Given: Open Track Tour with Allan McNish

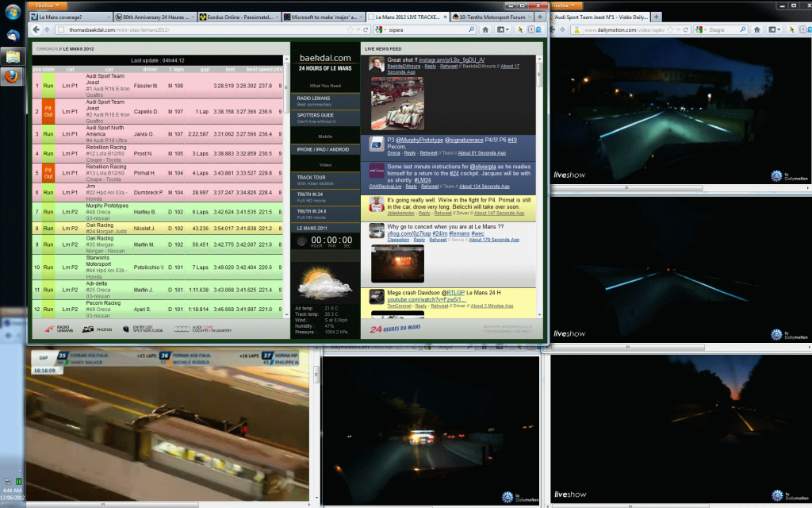Looking at the screenshot, I should (325, 180).
